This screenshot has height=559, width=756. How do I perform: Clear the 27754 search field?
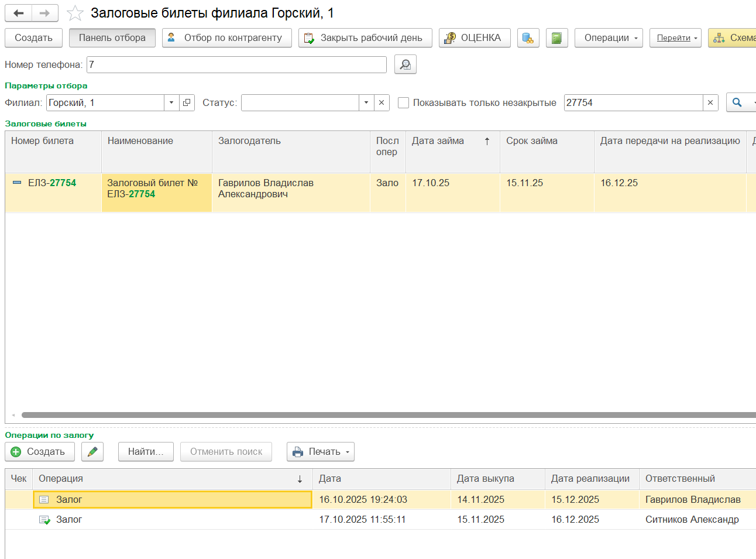tap(710, 102)
